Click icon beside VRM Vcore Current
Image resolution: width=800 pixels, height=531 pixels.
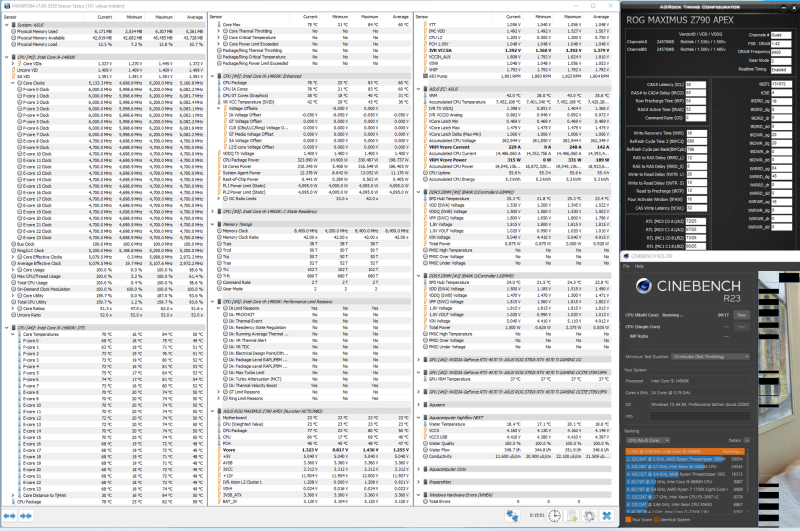tap(425, 147)
